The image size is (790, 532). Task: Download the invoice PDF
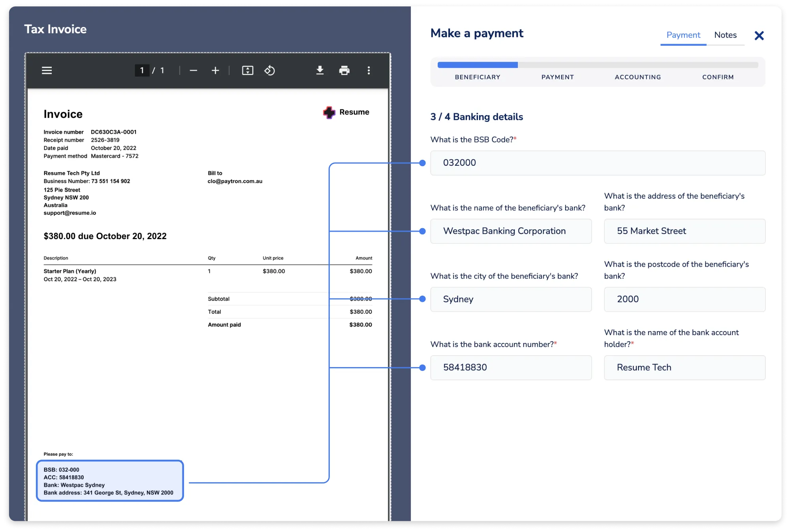click(320, 71)
